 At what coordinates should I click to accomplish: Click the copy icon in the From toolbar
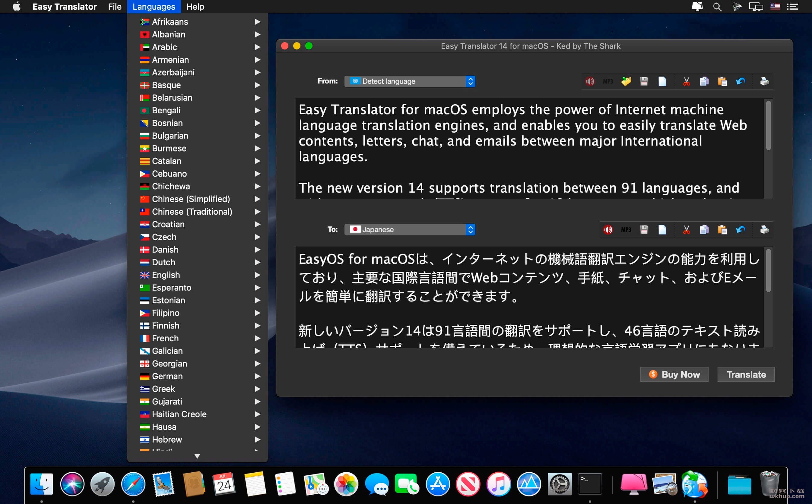pos(704,81)
